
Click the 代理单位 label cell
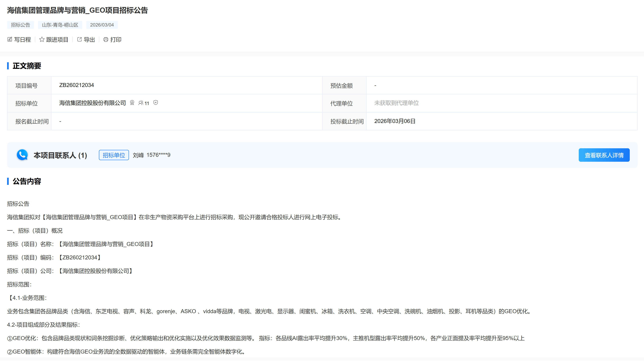pyautogui.click(x=344, y=103)
